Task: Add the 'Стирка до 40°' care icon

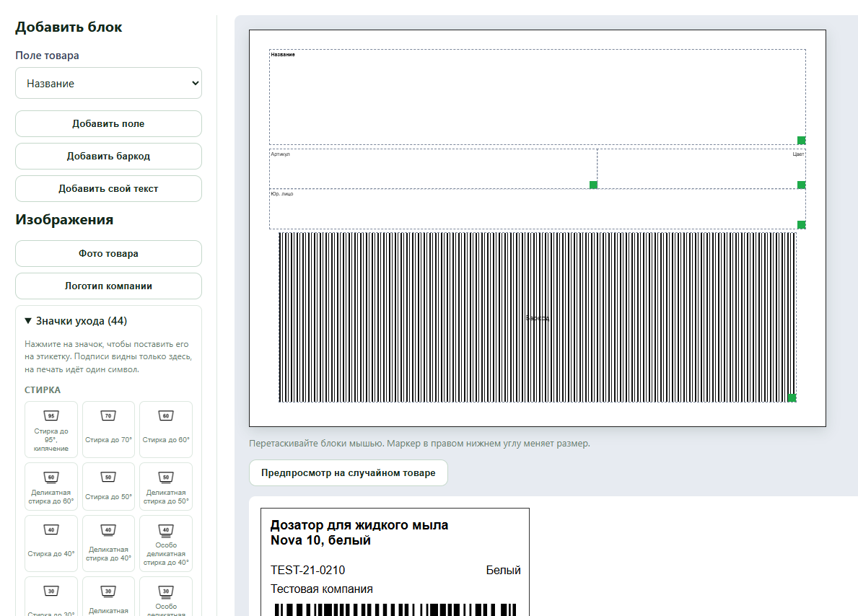Action: (x=51, y=543)
